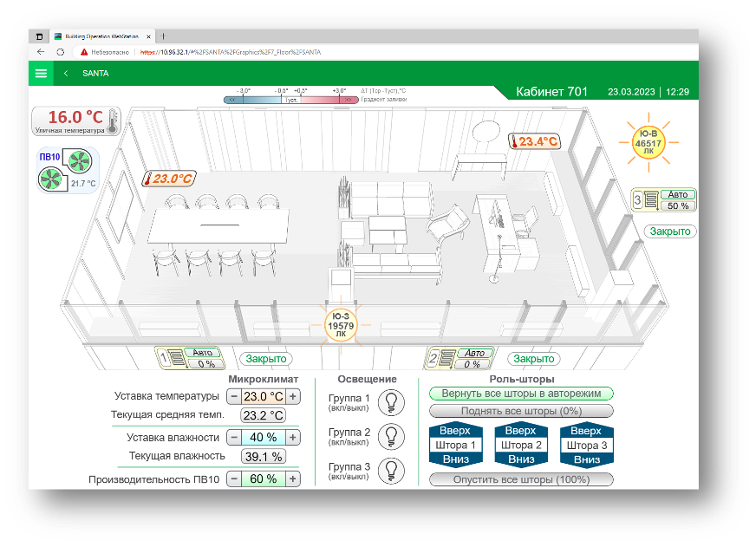Click the Ю-З sun illuminance sensor

tap(340, 328)
